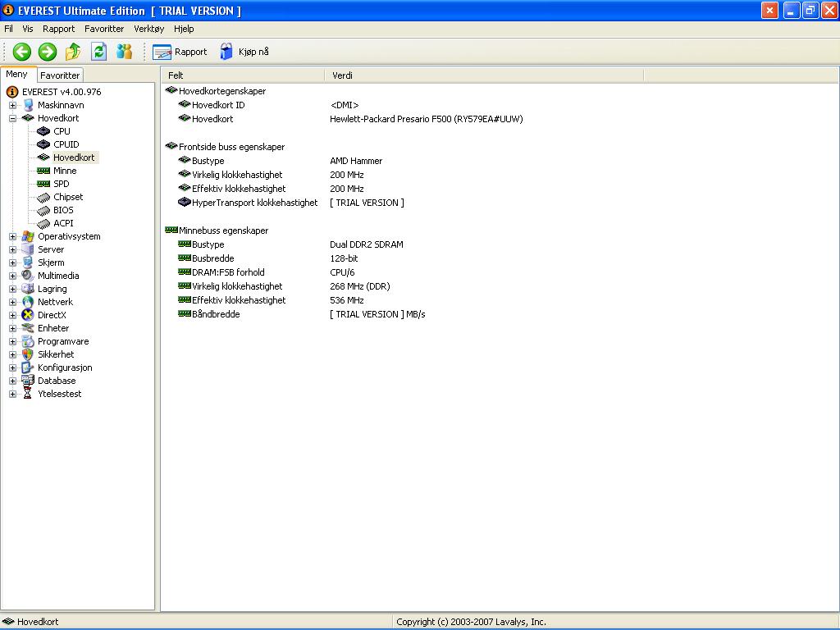Select the Dual DDR2 SDRAM value
This screenshot has height=630, width=840.
coord(367,244)
